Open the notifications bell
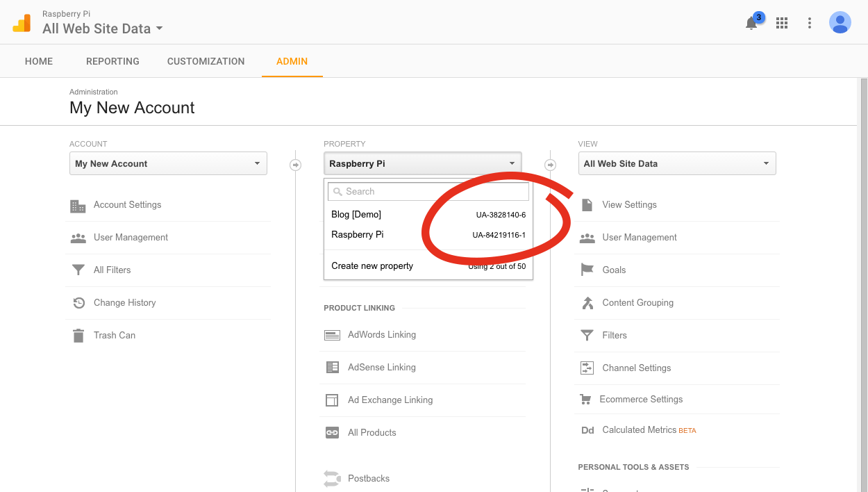868x492 pixels. 751,23
